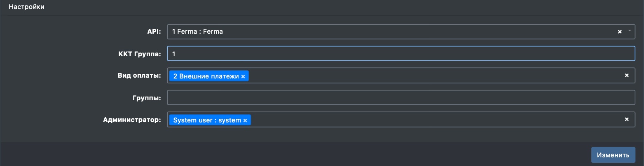Clear all Администратор selections
This screenshot has width=644, height=166.
627,119
